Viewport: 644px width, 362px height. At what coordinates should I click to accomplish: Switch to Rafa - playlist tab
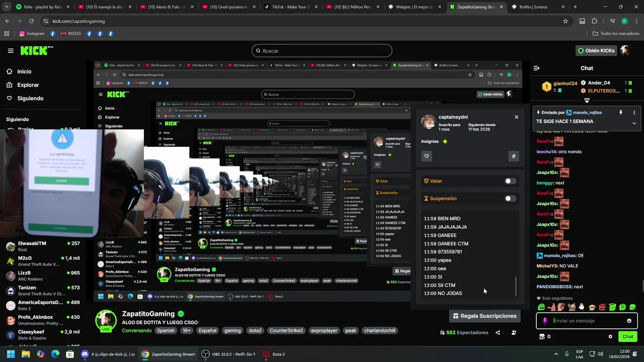tap(42, 7)
